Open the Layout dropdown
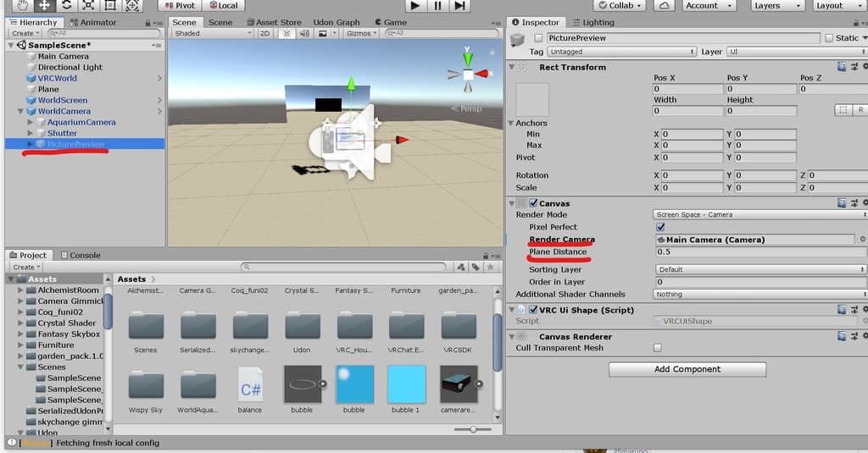The image size is (868, 453). point(838,6)
